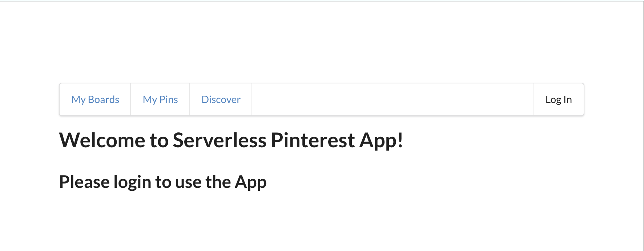Screen dimensions: 644x251
Task: Select the word Pins in the navigation menu
Action: click(169, 99)
